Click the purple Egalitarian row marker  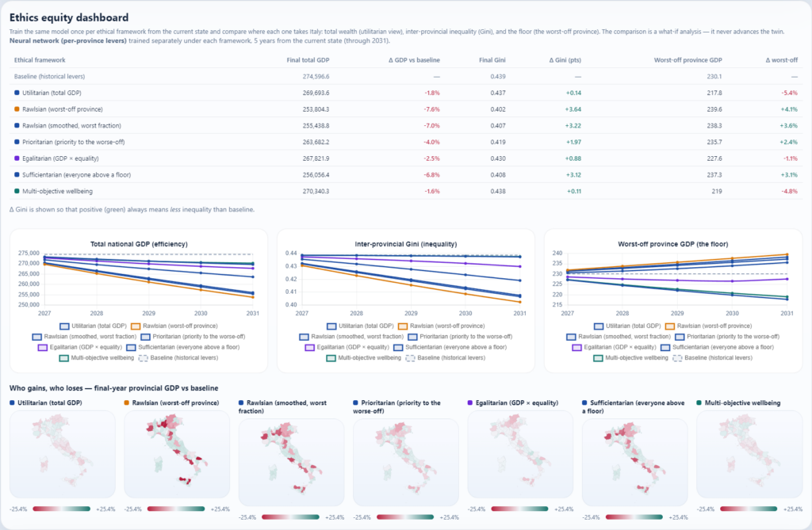(17, 158)
